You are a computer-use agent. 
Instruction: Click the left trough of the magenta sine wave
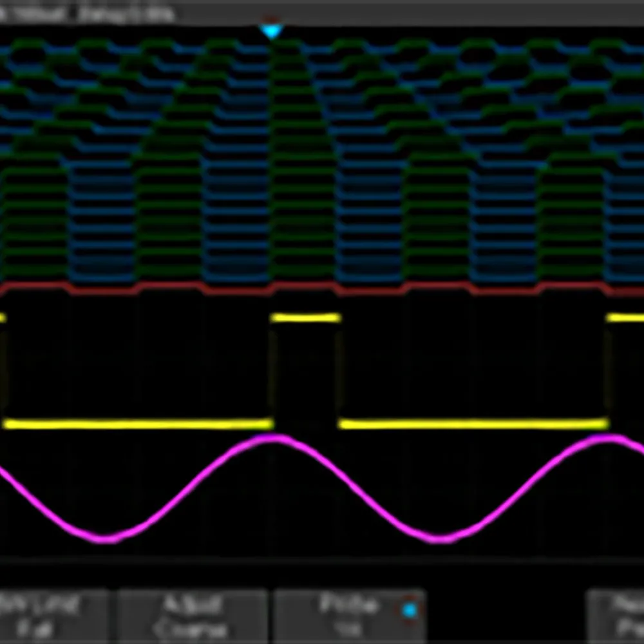[106, 537]
